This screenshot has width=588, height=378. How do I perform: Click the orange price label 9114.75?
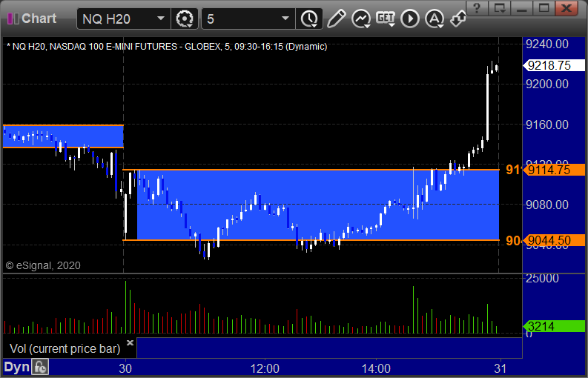(x=554, y=170)
